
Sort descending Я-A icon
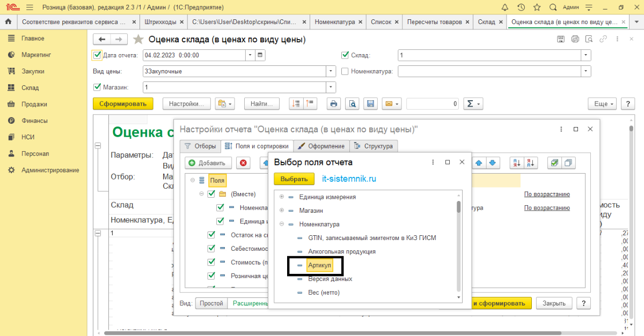[531, 163]
